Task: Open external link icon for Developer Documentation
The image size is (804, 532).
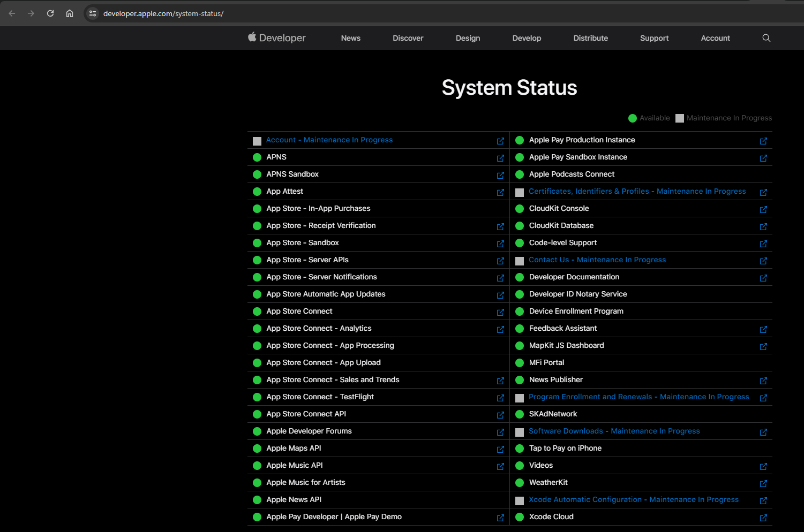Action: (x=763, y=278)
